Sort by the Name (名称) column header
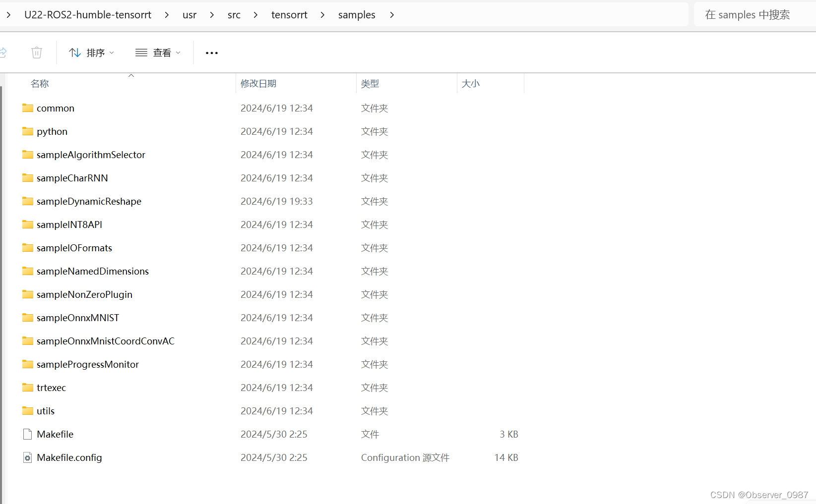This screenshot has width=816, height=504. click(40, 83)
